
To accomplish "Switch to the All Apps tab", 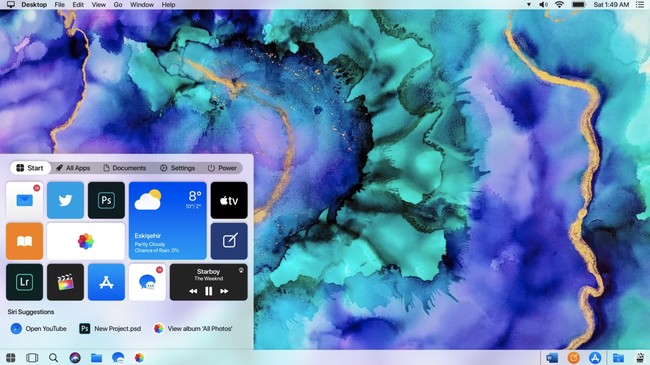I will (73, 168).
